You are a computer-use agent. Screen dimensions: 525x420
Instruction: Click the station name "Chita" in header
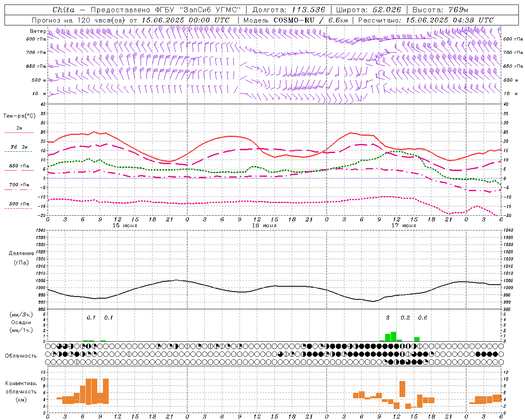click(64, 10)
